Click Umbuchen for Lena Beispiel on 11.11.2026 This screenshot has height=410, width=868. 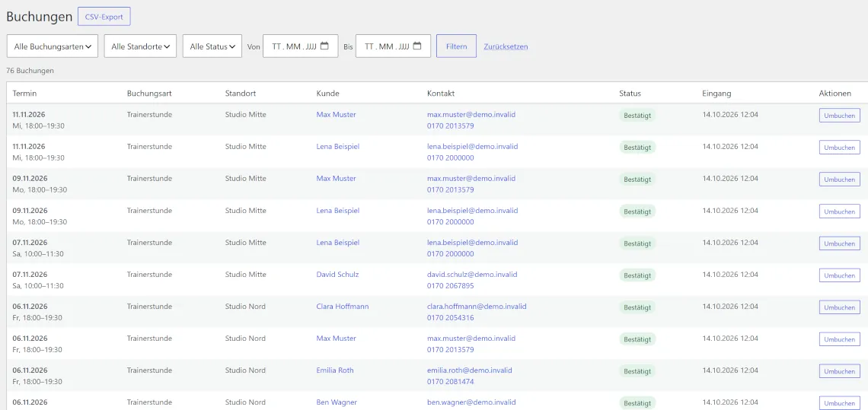click(x=839, y=148)
